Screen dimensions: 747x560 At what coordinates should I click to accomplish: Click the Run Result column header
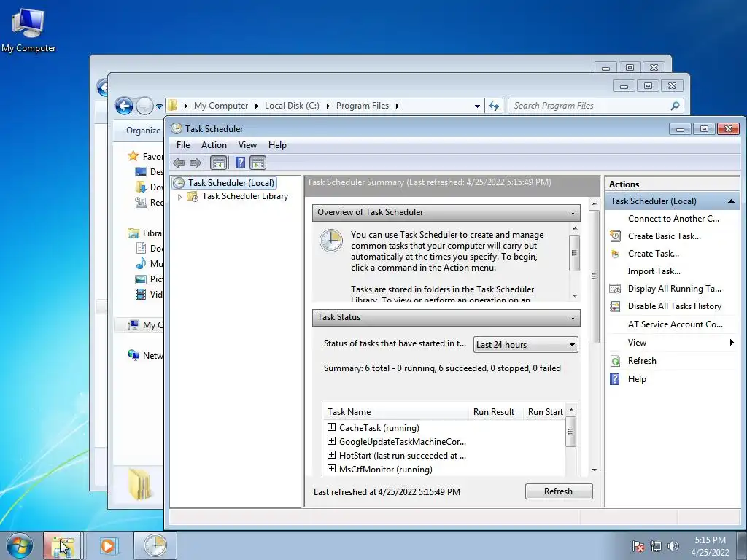[x=494, y=412]
